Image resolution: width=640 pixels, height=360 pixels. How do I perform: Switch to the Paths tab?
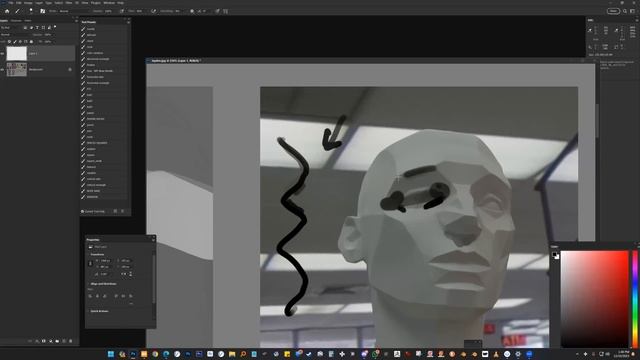pos(28,20)
